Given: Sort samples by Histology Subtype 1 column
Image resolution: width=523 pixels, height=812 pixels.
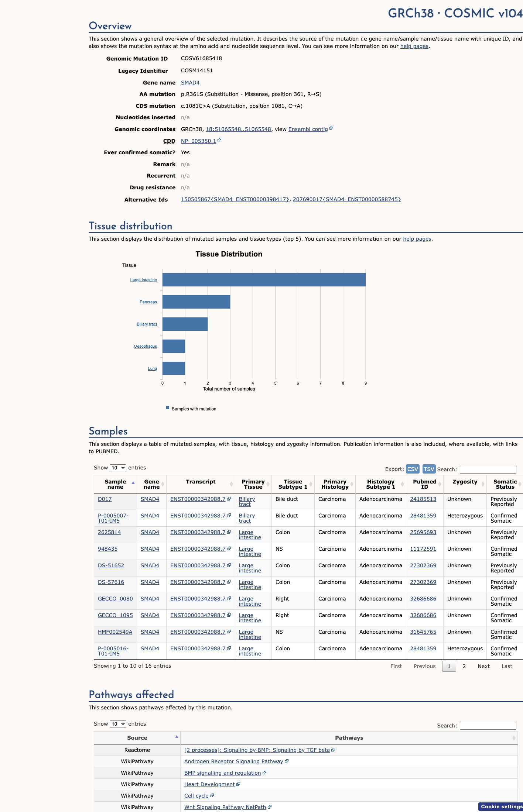Looking at the screenshot, I should [381, 484].
